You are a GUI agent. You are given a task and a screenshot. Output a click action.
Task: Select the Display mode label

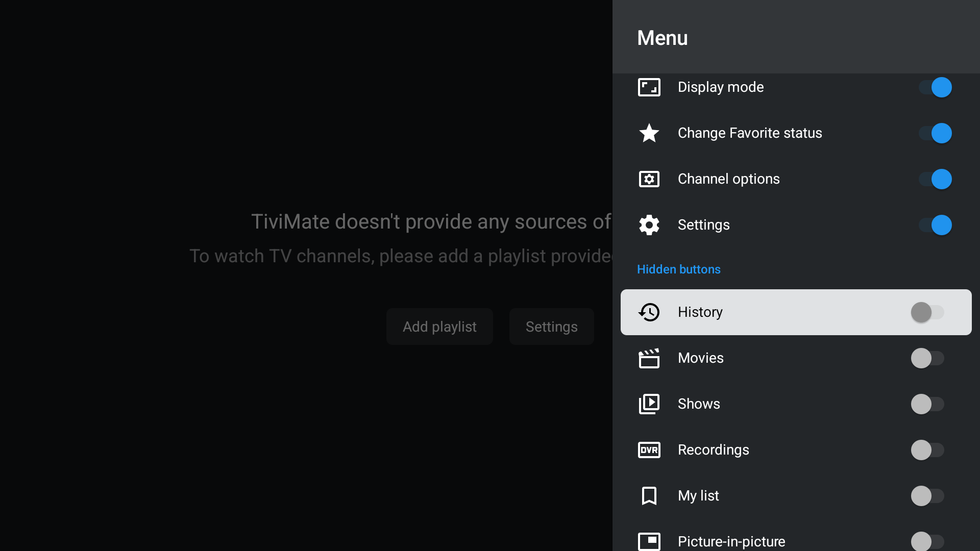(x=721, y=87)
